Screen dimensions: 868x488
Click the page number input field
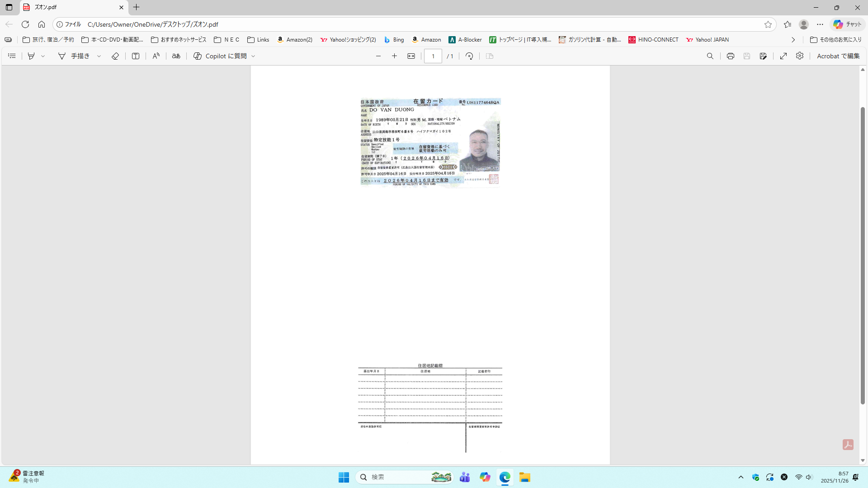click(433, 56)
